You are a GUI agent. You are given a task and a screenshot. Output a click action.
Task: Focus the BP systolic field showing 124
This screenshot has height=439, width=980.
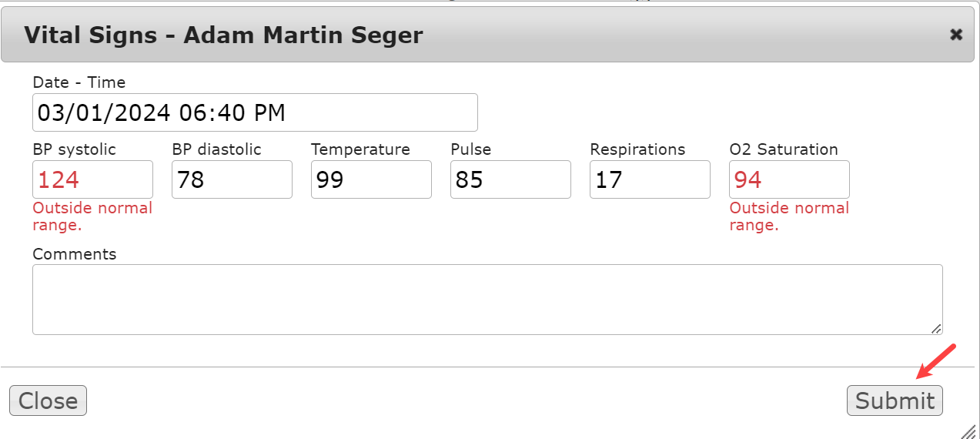92,179
